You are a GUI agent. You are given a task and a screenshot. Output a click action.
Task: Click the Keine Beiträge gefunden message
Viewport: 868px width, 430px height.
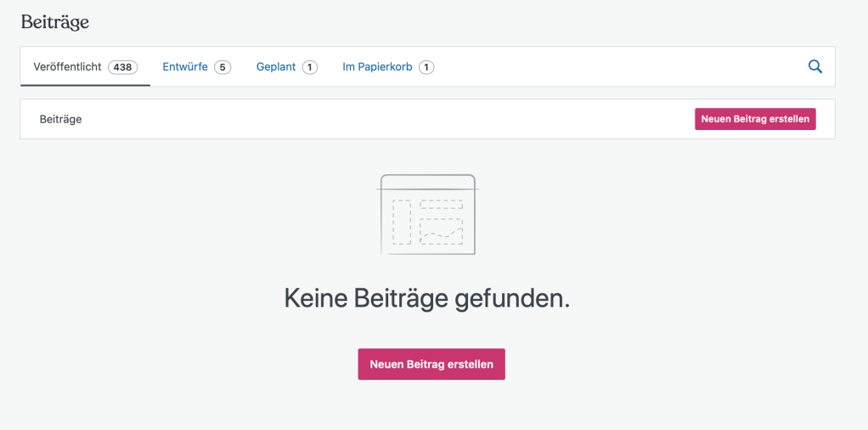coord(427,298)
